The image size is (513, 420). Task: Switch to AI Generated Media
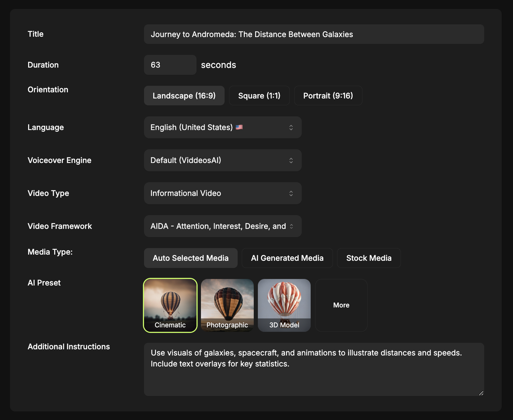pyautogui.click(x=287, y=258)
